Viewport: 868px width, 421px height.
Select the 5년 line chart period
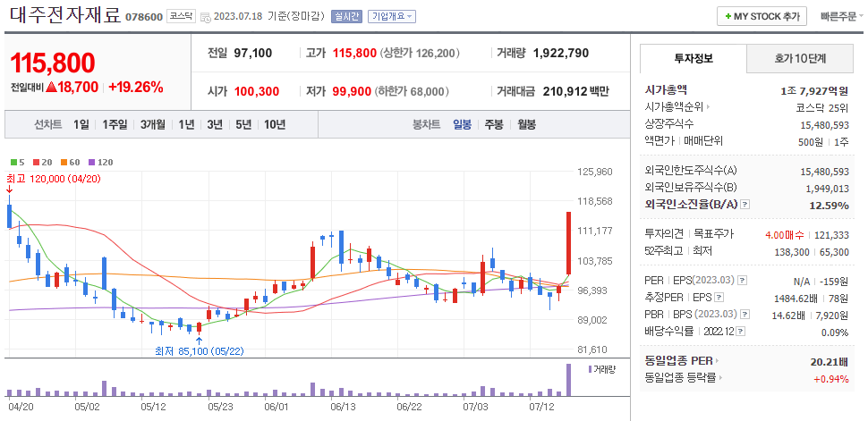pyautogui.click(x=243, y=124)
